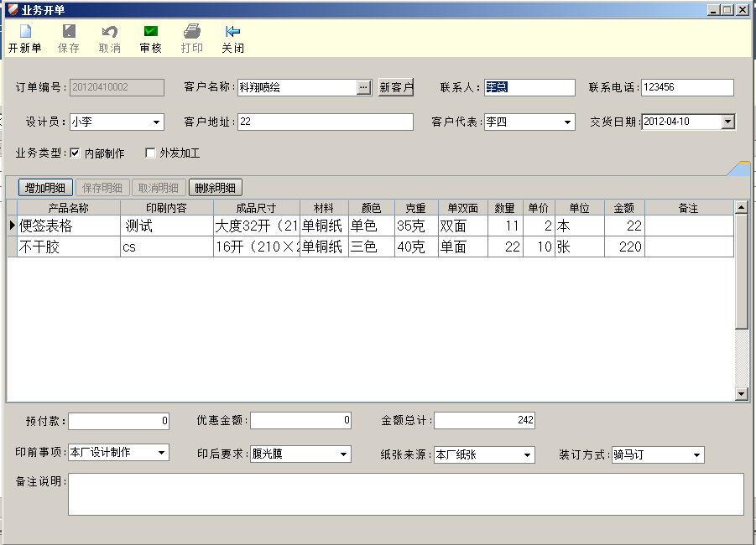
Task: Open the 客户代表 dropdown list
Action: click(x=567, y=122)
